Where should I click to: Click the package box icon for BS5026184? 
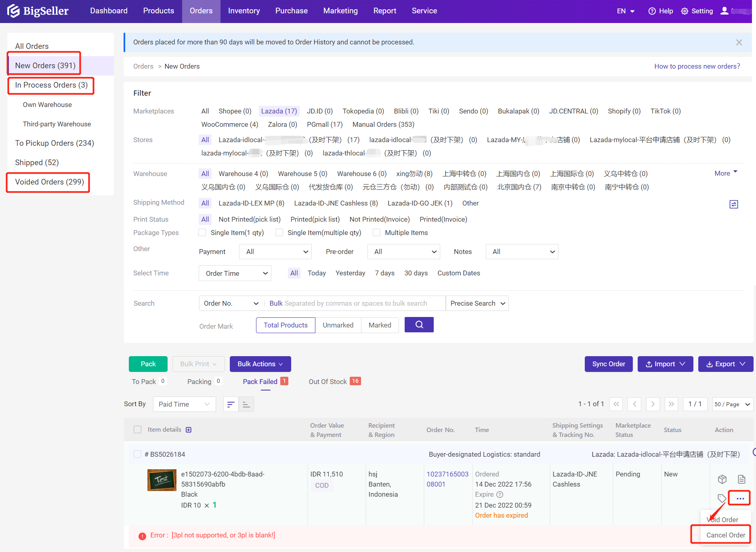click(722, 479)
